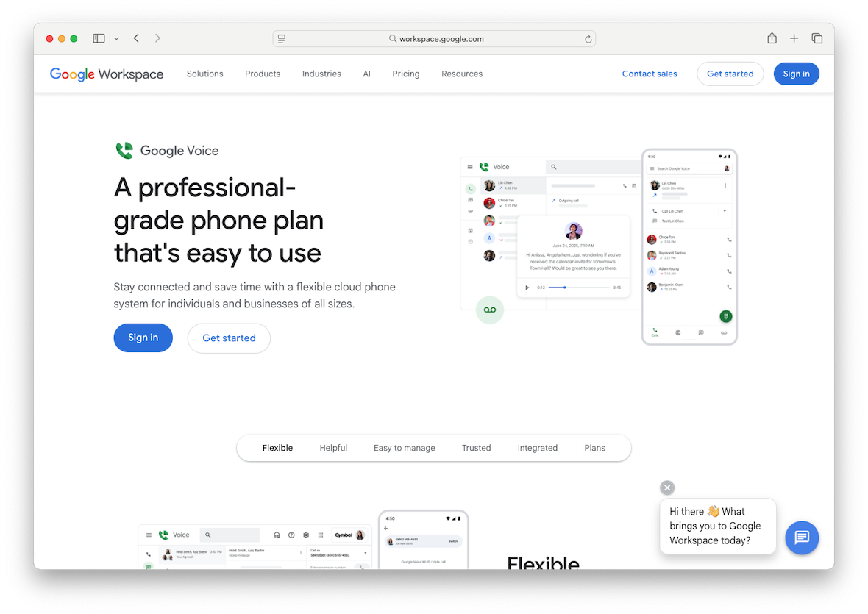Open the Products menu
The image size is (868, 614).
(x=263, y=74)
